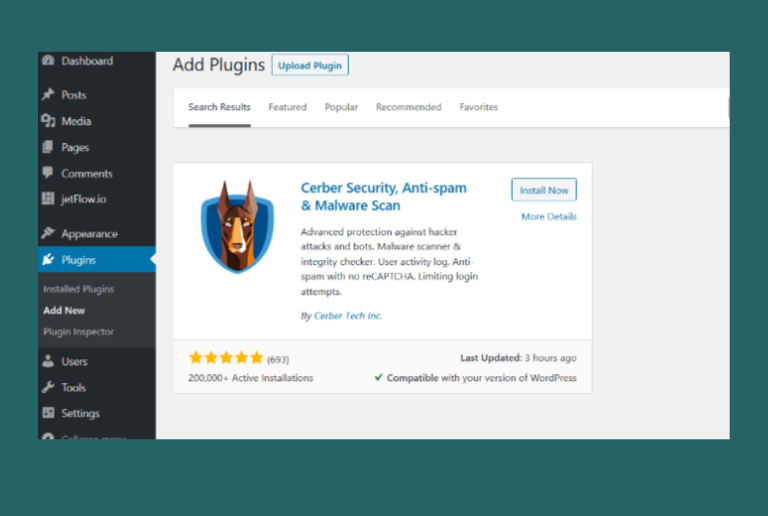Open the Recommended tab
This screenshot has width=768, height=516.
point(408,107)
